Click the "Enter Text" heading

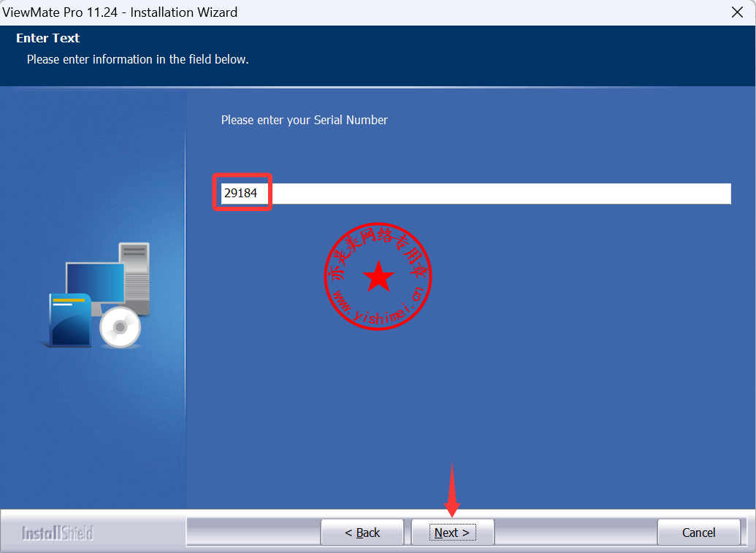coord(48,38)
